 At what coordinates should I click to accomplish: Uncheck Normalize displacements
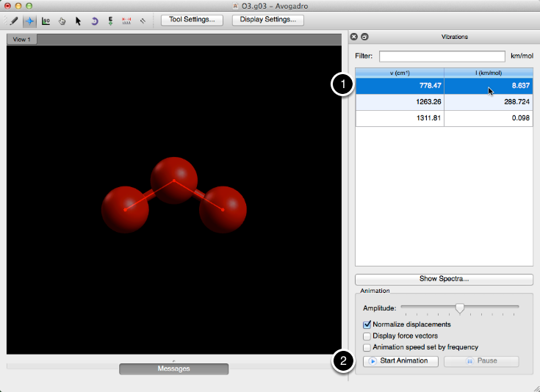pyautogui.click(x=367, y=324)
